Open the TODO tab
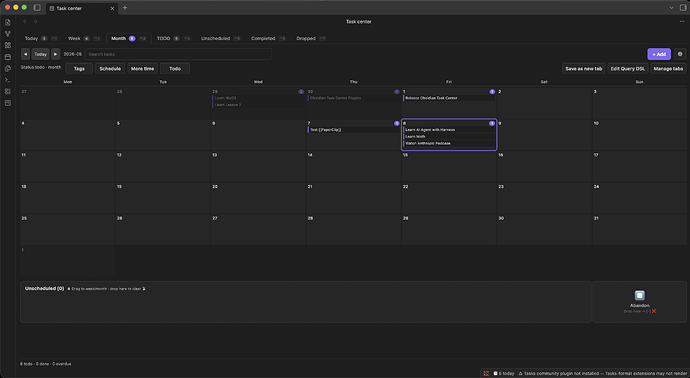The width and height of the screenshot is (690, 378). click(173, 38)
